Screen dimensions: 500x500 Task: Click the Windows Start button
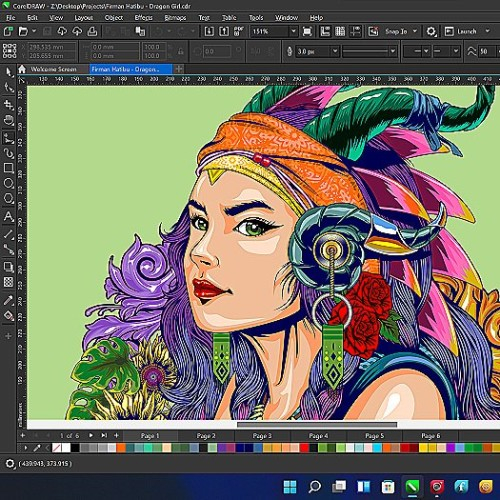coord(290,487)
